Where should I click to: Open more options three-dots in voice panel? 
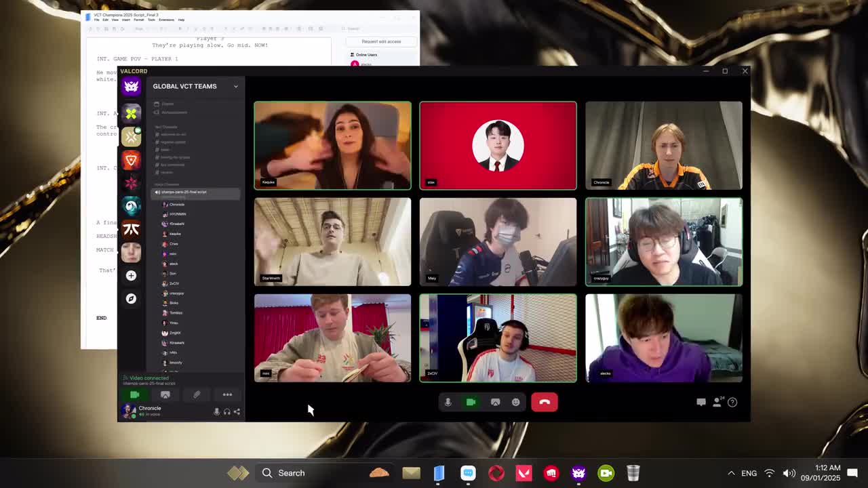pyautogui.click(x=227, y=394)
